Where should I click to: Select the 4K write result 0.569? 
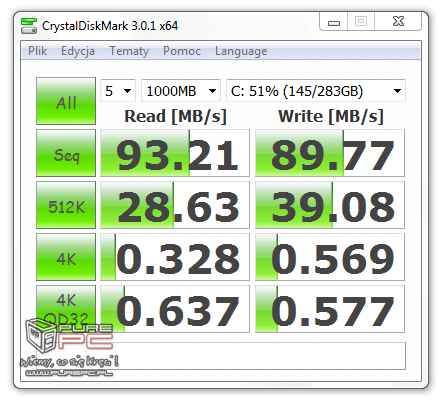point(330,257)
